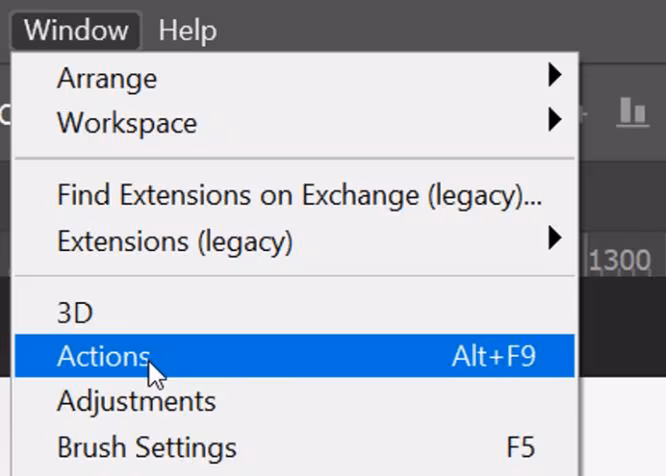Viewport: 666px width, 476px height.
Task: Select the Workspace menu item
Action: pyautogui.click(x=126, y=123)
